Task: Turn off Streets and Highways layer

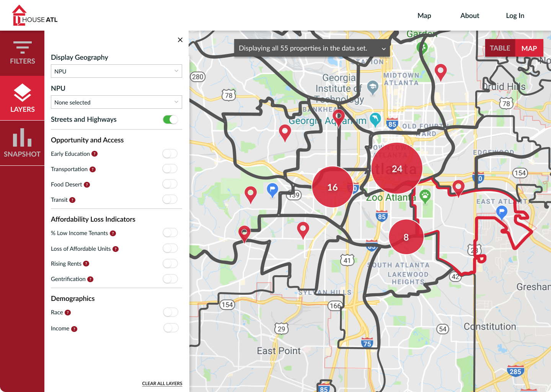Action: point(170,119)
